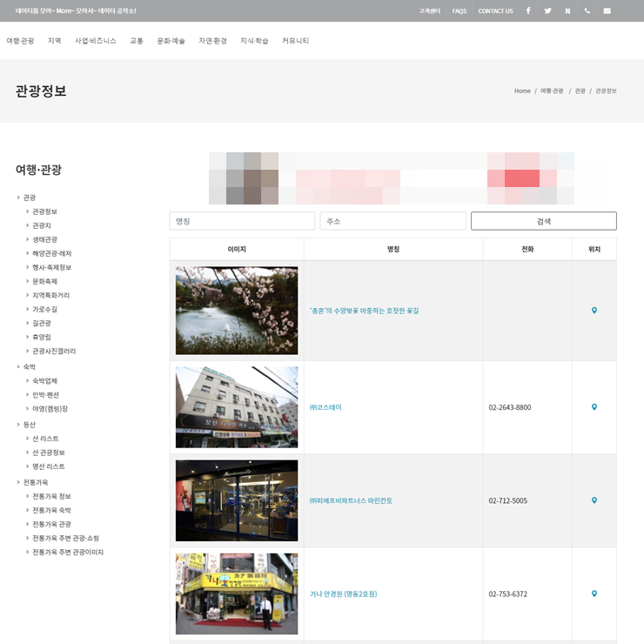Select 문화축제 in the sidebar
This screenshot has width=644, height=644.
tap(44, 281)
